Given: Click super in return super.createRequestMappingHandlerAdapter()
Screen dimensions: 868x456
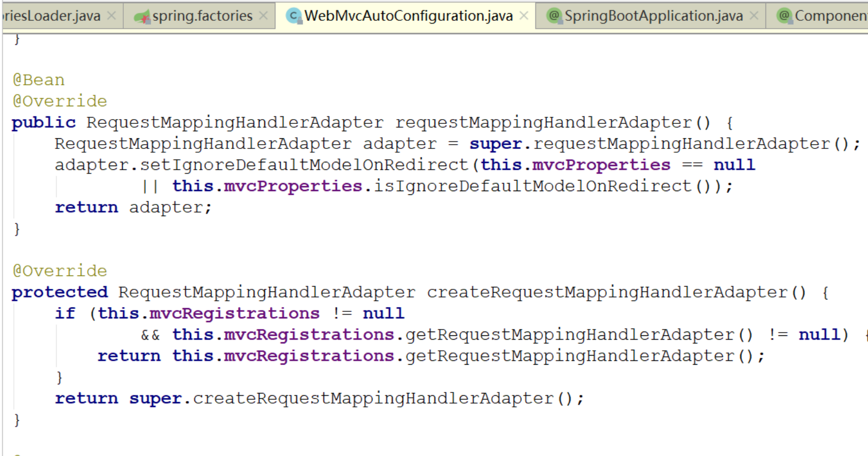Looking at the screenshot, I should coord(155,399).
